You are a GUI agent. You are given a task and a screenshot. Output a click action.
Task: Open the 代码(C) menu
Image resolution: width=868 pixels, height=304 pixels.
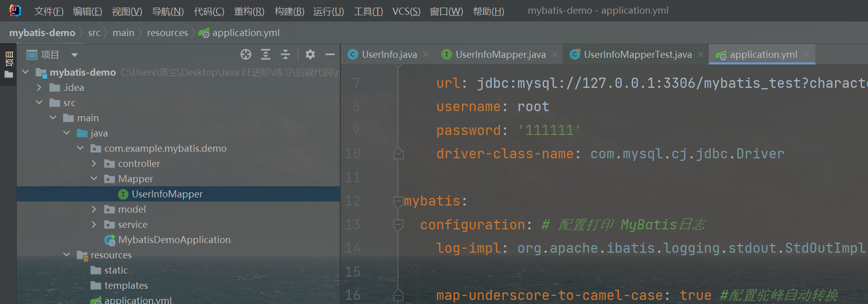pyautogui.click(x=209, y=11)
